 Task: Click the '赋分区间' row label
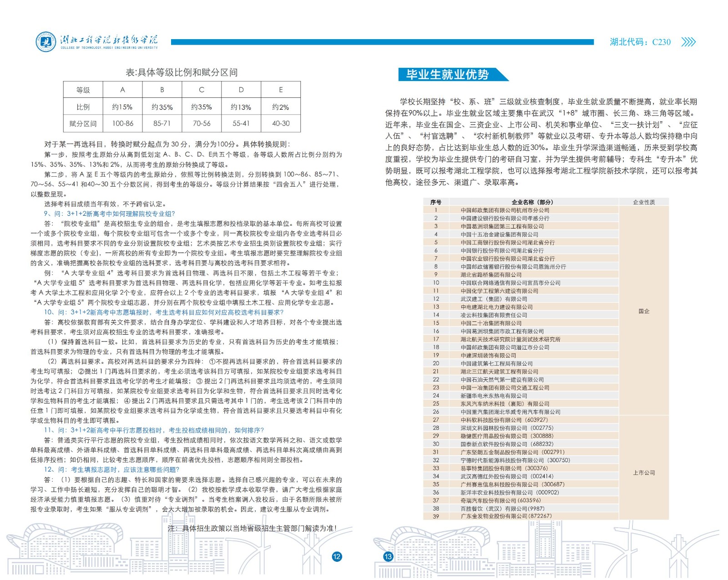[83, 123]
